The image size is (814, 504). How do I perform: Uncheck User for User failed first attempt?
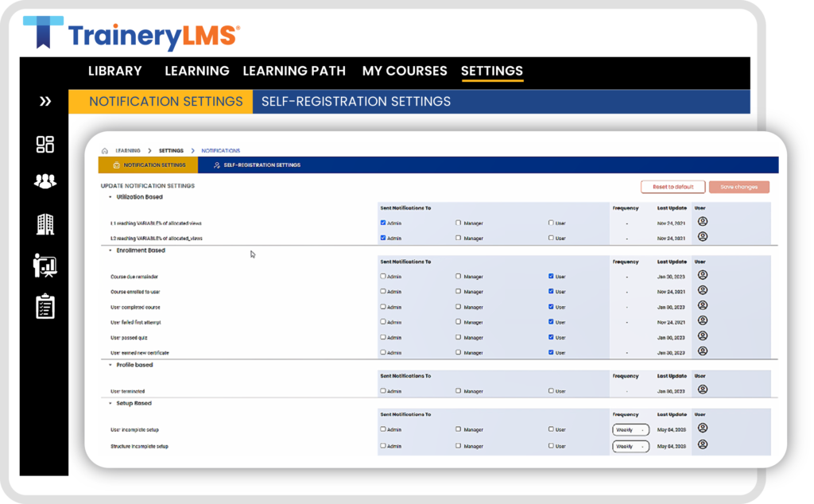pos(551,322)
